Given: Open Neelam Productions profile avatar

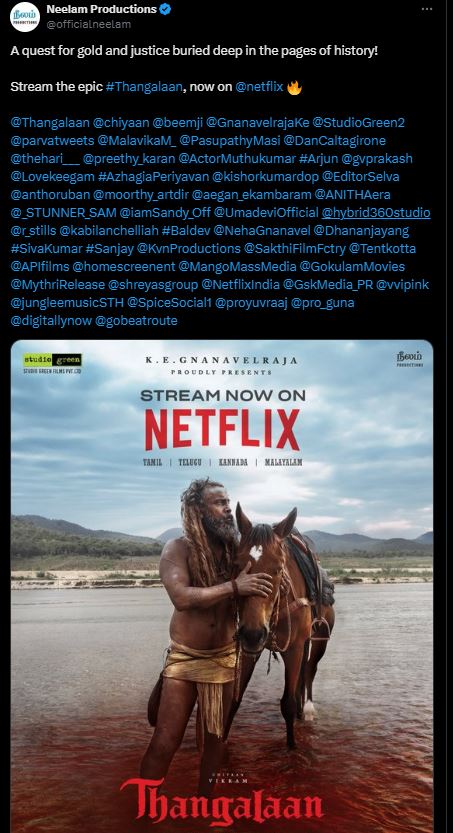Looking at the screenshot, I should point(25,17).
